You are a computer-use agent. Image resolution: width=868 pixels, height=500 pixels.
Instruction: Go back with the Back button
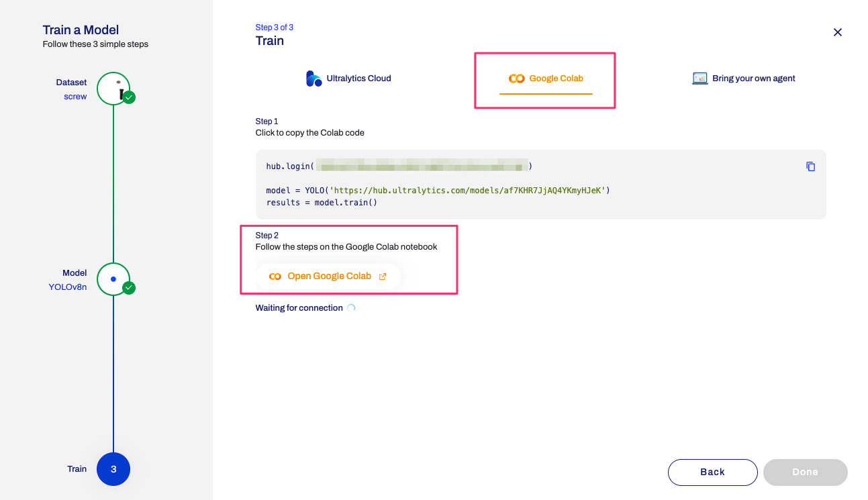point(712,472)
